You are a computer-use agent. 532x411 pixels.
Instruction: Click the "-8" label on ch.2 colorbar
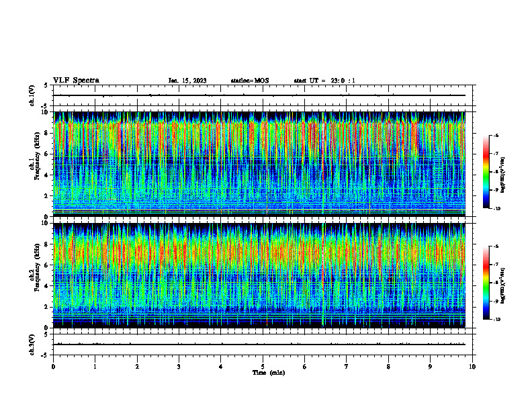coord(496,283)
